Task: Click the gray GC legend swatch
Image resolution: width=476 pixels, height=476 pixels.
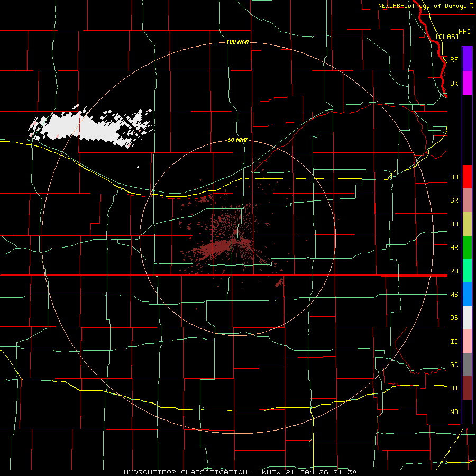Action: pos(467,364)
